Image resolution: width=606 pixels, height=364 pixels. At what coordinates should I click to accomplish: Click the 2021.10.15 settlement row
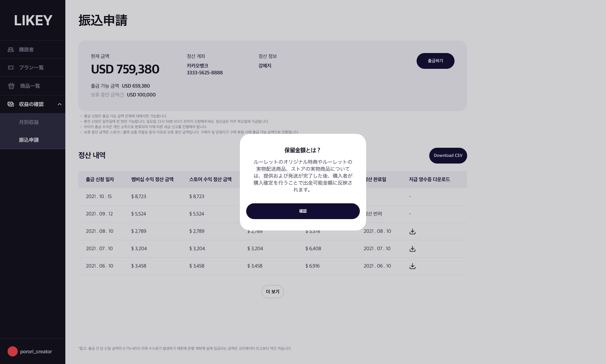pyautogui.click(x=158, y=197)
